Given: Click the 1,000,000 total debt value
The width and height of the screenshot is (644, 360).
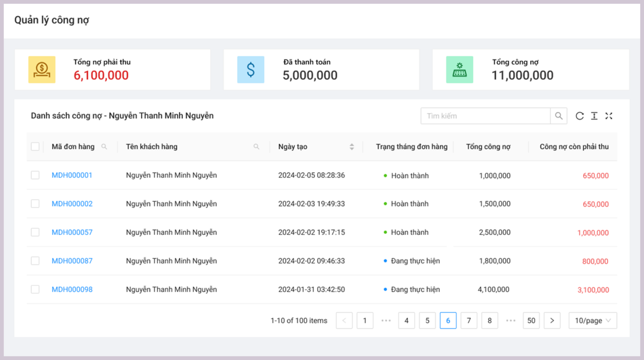Looking at the screenshot, I should click(494, 176).
